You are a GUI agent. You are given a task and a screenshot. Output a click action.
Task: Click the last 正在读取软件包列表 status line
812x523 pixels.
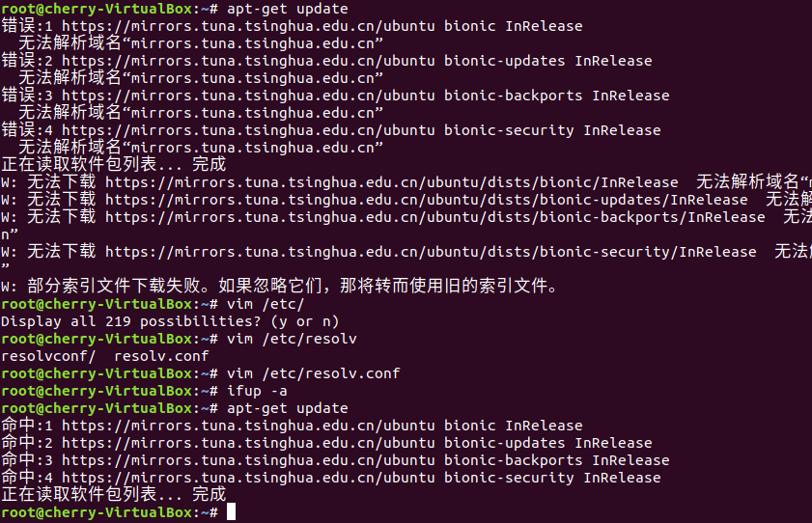pos(113,495)
